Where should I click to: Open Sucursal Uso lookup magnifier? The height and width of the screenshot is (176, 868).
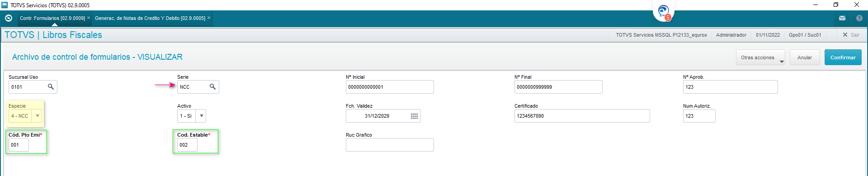coord(51,86)
